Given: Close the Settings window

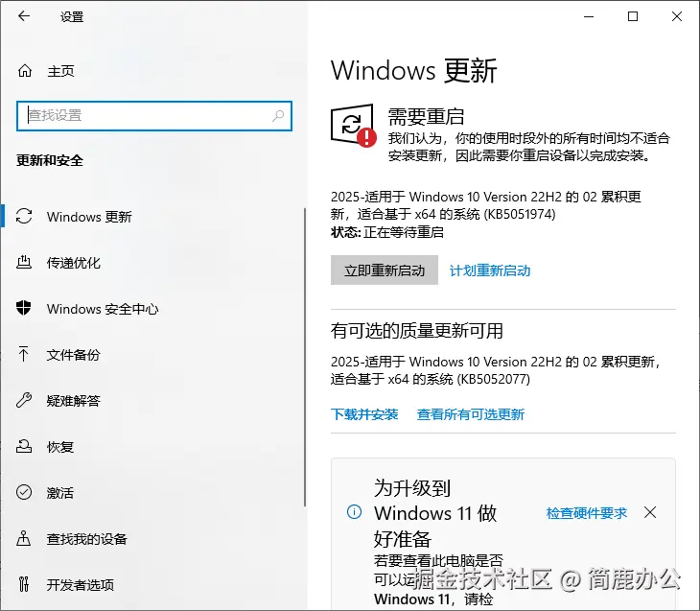Looking at the screenshot, I should pyautogui.click(x=677, y=16).
